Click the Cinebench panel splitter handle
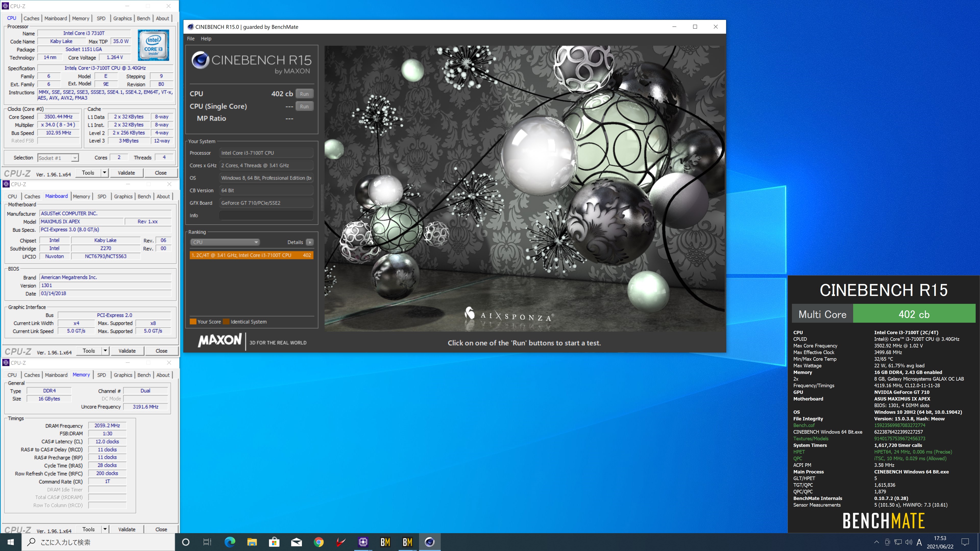This screenshot has height=551, width=980. pos(322,198)
